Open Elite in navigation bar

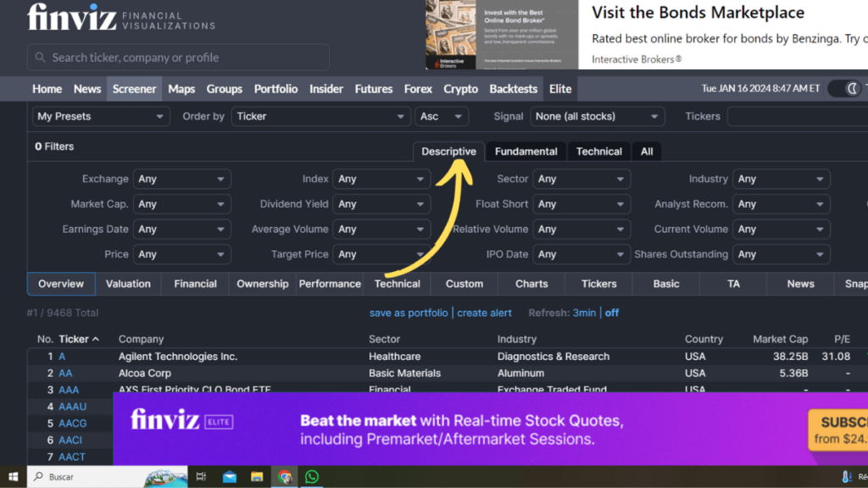point(560,89)
